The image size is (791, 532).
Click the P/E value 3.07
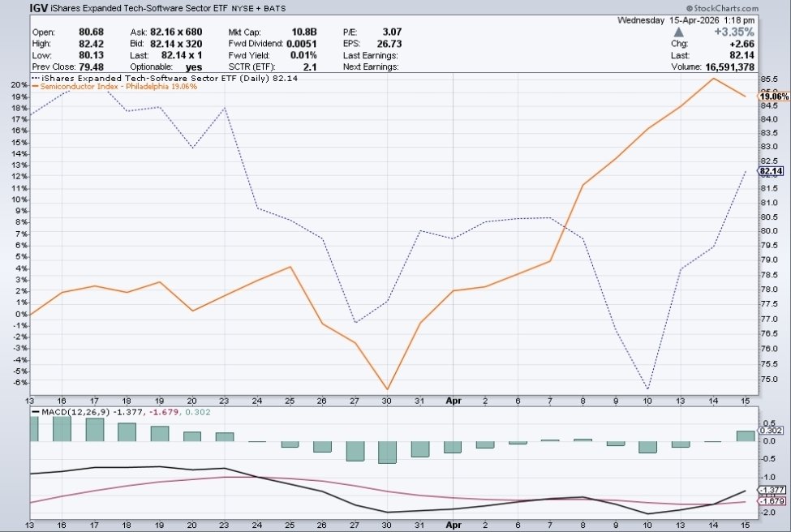[392, 32]
